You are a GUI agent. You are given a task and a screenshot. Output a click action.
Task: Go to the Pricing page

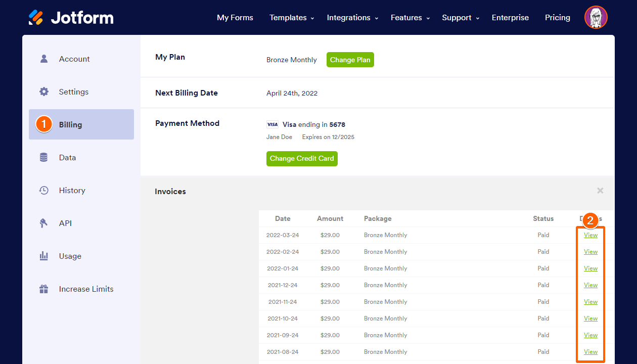pos(558,18)
